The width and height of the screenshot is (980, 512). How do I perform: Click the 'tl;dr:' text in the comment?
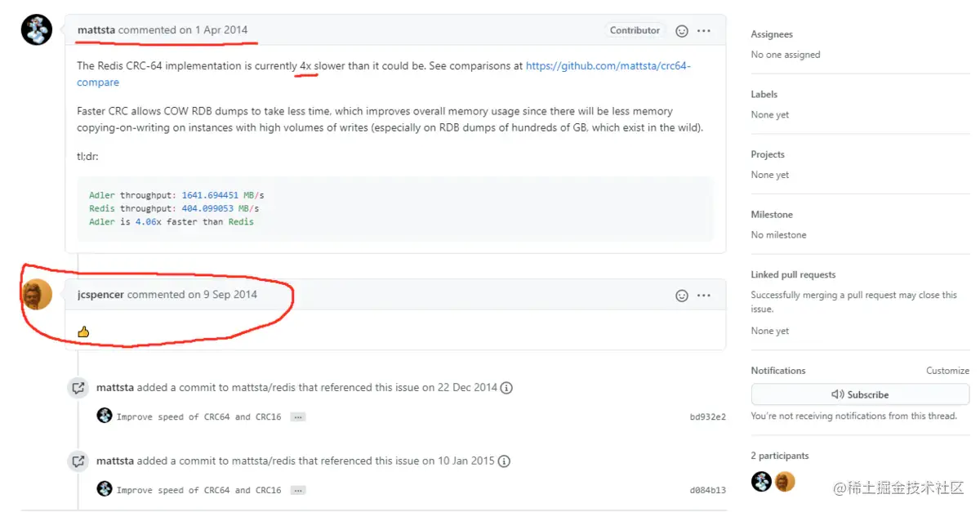[x=88, y=156]
